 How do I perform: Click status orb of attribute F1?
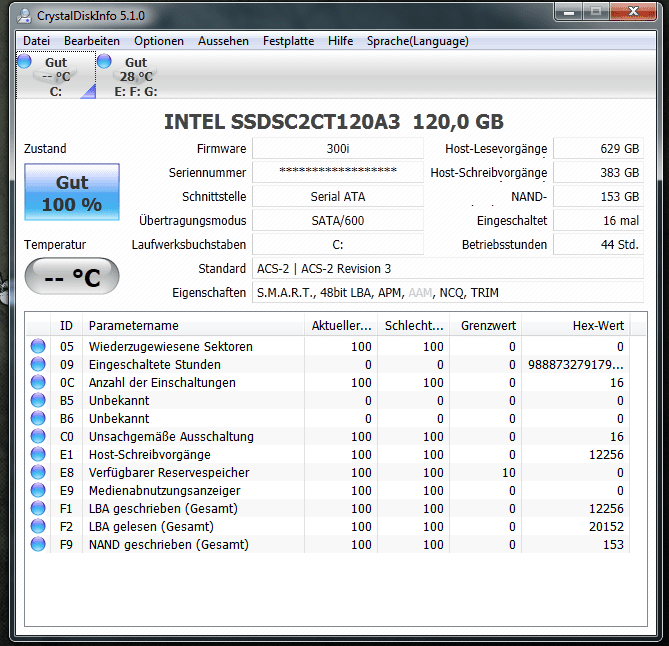point(38,508)
